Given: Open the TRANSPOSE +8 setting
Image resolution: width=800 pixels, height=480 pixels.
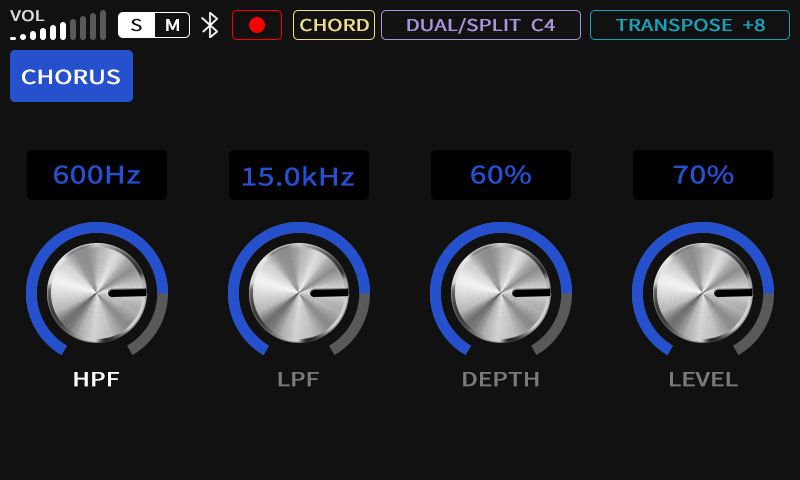Looking at the screenshot, I should tap(689, 25).
